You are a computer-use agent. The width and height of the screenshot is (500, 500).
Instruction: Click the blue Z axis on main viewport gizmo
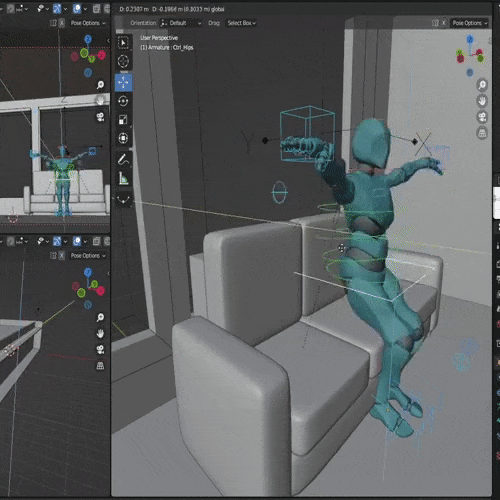(x=470, y=39)
